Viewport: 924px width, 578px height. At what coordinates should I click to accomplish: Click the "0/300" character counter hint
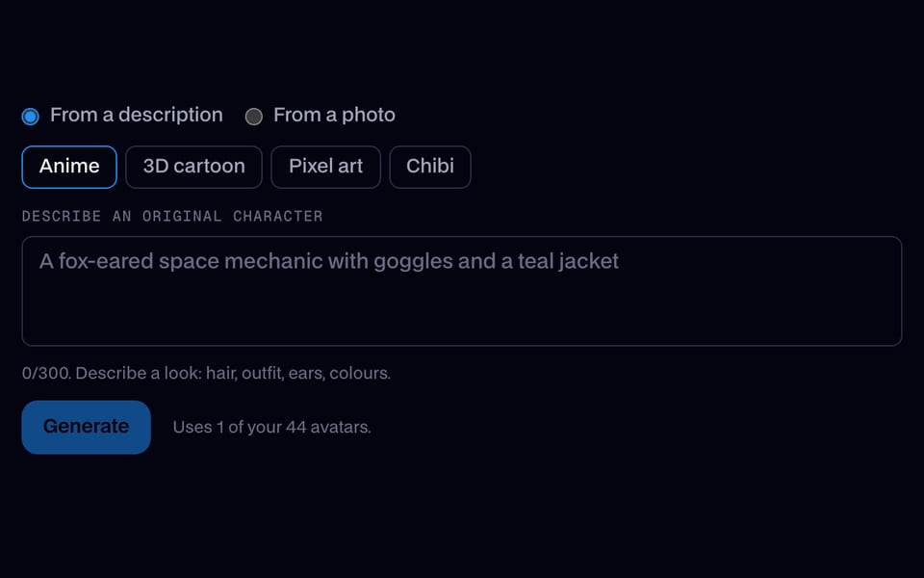pyautogui.click(x=206, y=374)
